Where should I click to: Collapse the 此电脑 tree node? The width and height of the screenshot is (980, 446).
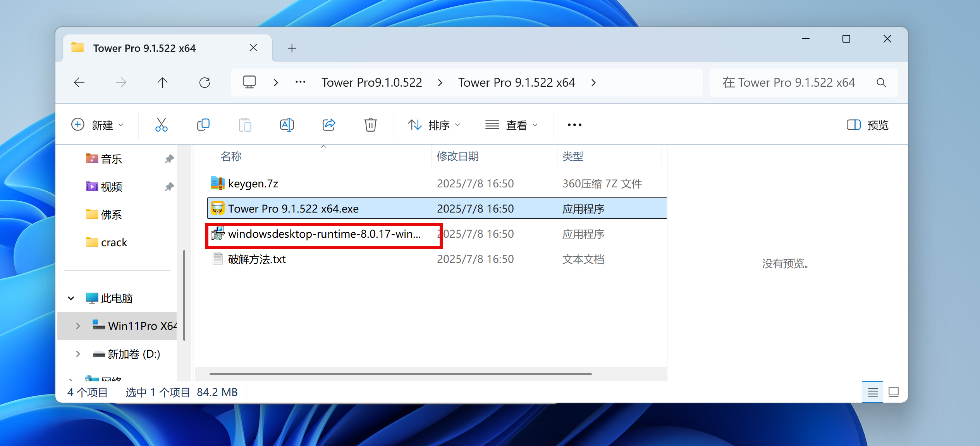click(x=71, y=298)
